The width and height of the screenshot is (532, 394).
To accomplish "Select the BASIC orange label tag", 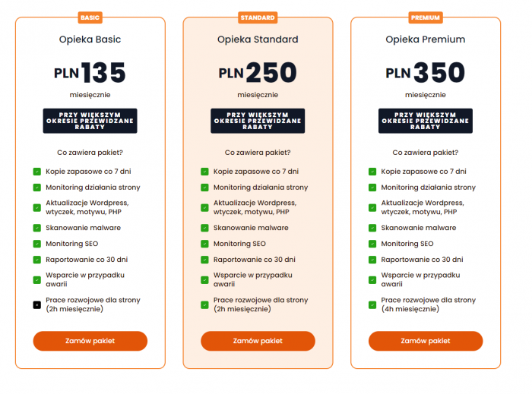I will pyautogui.click(x=90, y=17).
